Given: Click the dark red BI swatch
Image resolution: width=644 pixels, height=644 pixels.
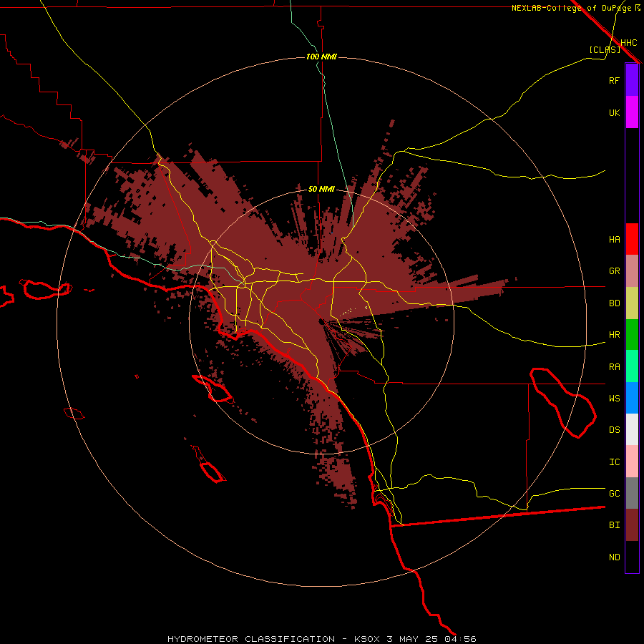Looking at the screenshot, I should [632, 525].
